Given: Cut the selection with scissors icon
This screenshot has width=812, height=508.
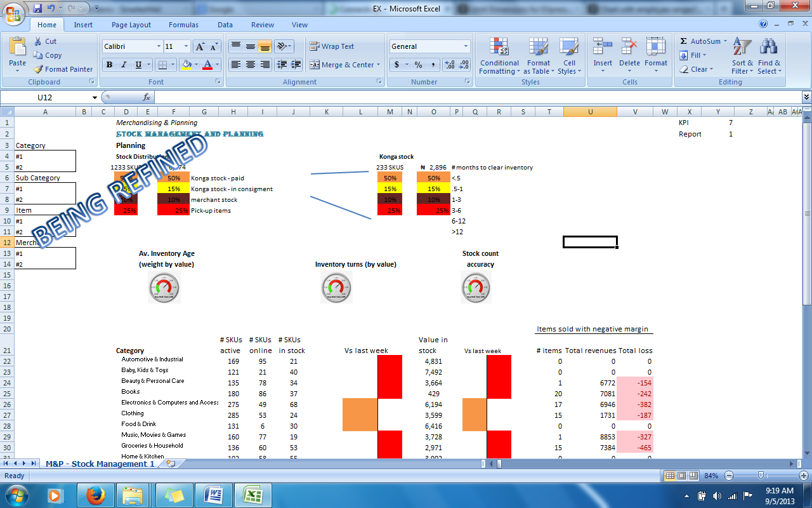Looking at the screenshot, I should click(x=45, y=41).
